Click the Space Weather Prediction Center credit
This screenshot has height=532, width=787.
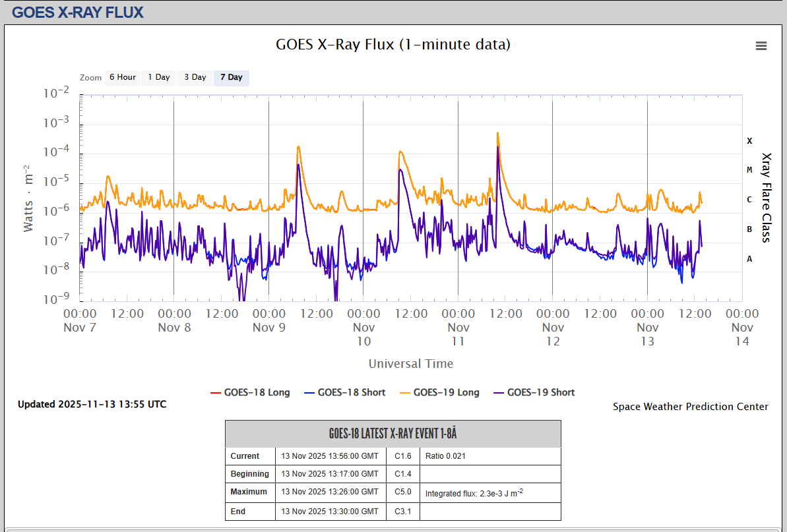click(x=690, y=407)
